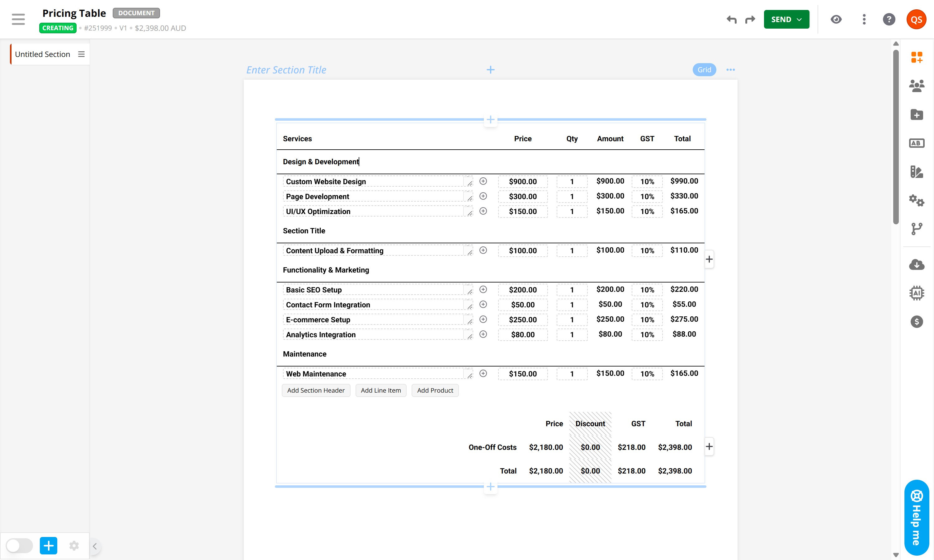Toggle document preview eye icon
The image size is (934, 560).
point(836,19)
